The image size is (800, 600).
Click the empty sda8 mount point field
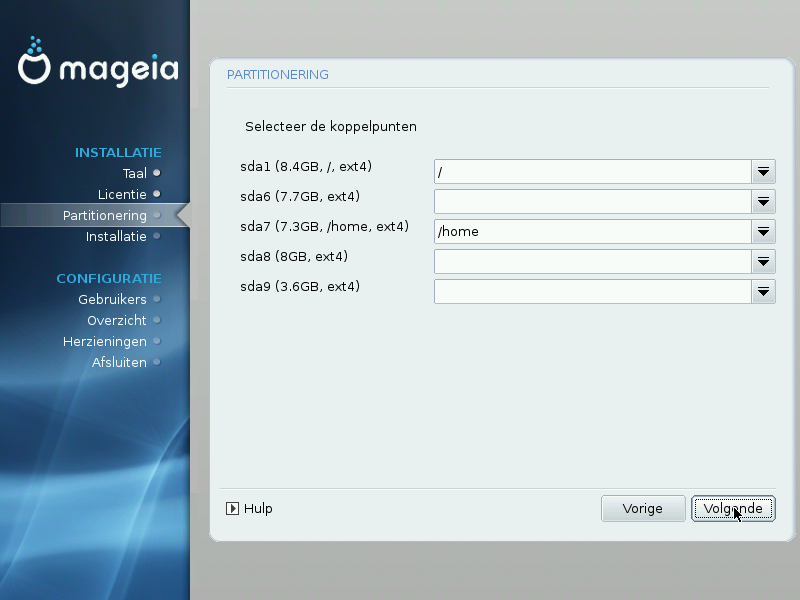click(592, 262)
